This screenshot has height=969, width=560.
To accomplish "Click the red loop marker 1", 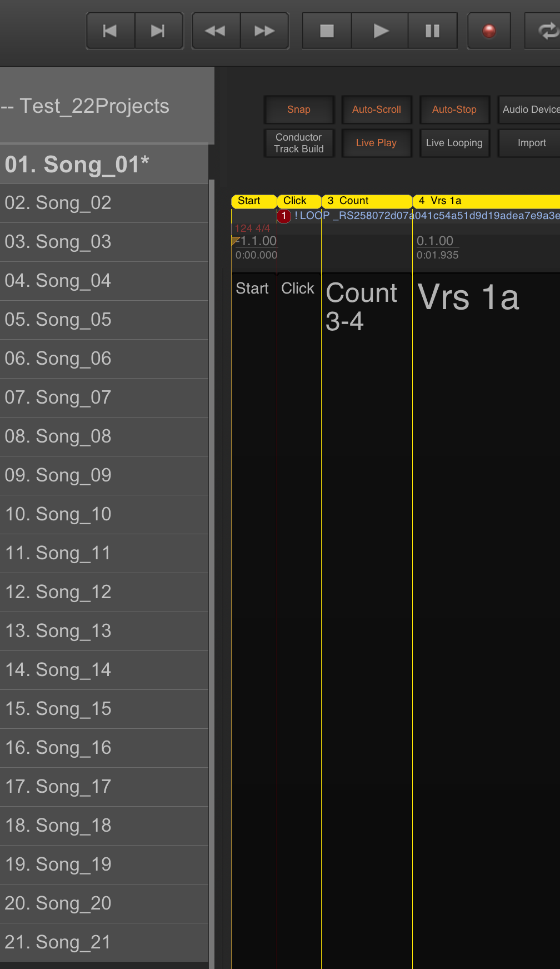I will click(x=284, y=216).
